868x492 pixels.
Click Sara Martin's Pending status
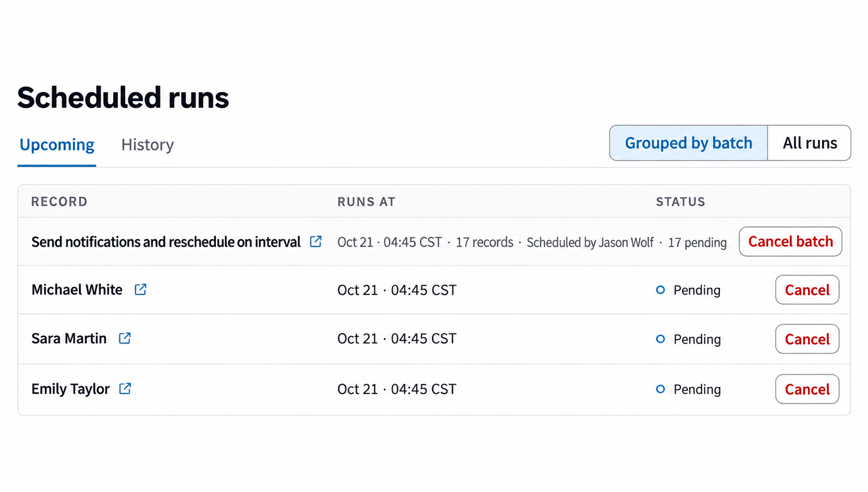pos(688,339)
